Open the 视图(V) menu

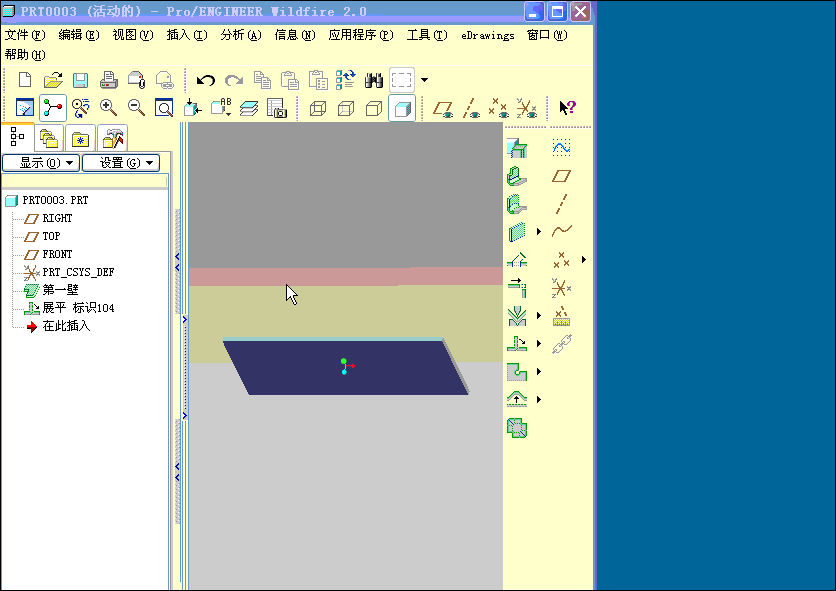pyautogui.click(x=133, y=35)
